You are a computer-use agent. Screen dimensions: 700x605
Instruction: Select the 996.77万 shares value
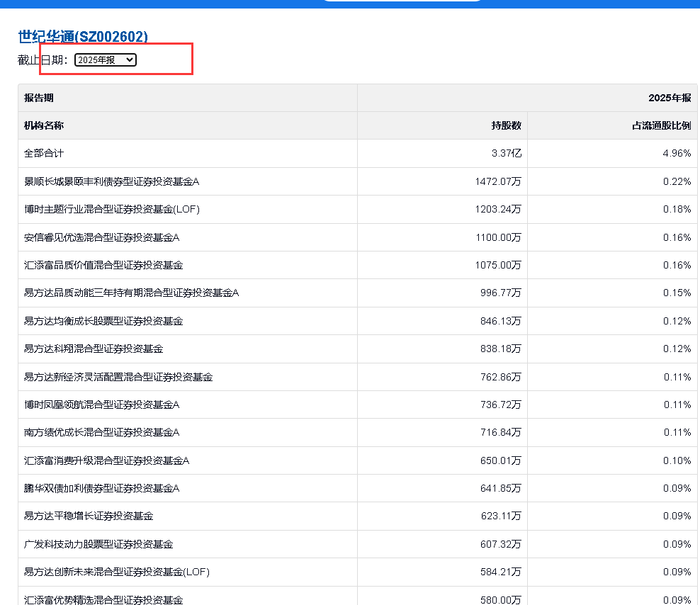click(x=501, y=293)
